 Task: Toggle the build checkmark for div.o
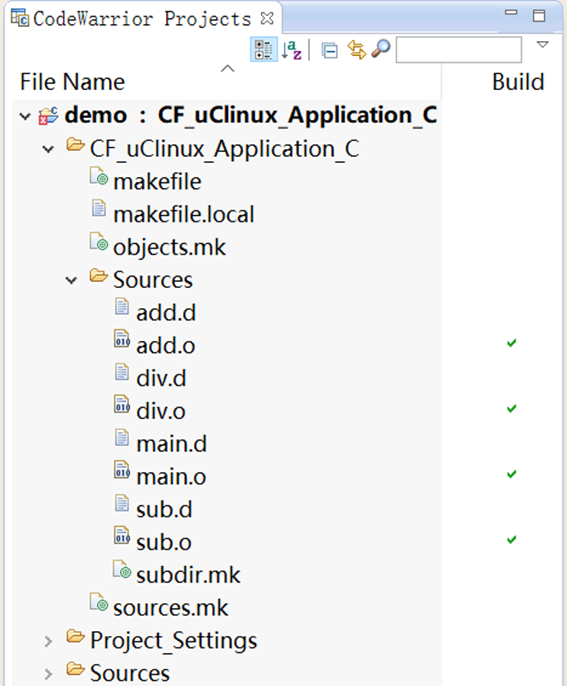pos(511,409)
